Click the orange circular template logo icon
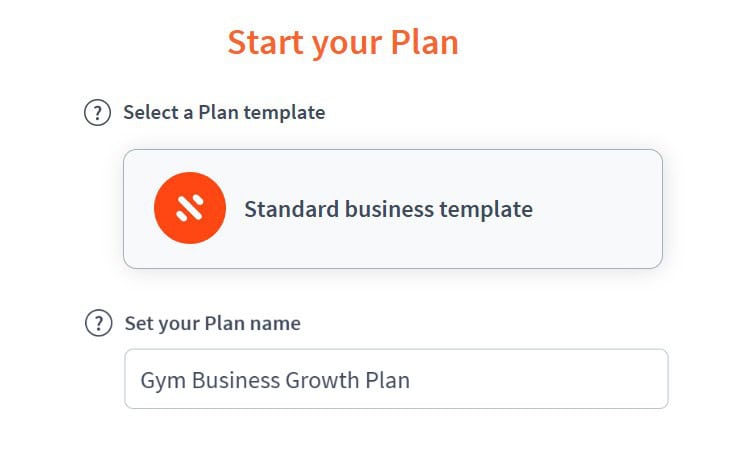This screenshot has height=451, width=730. tap(190, 208)
